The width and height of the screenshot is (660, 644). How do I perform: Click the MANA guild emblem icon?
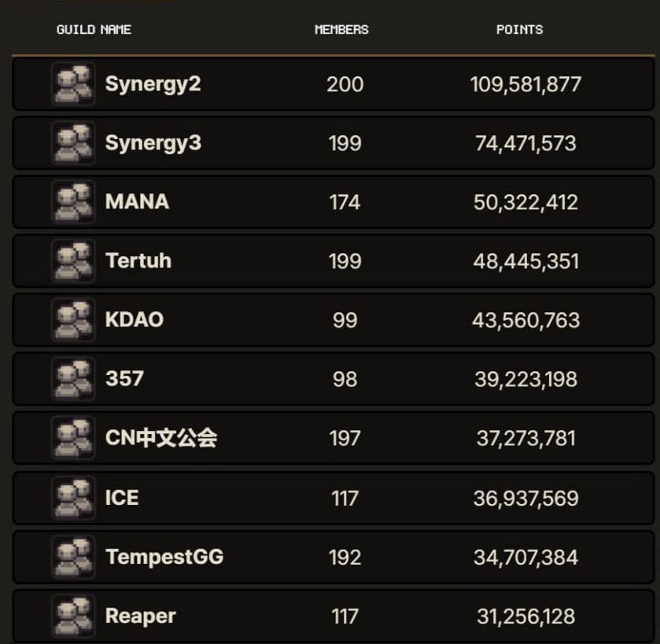(72, 201)
